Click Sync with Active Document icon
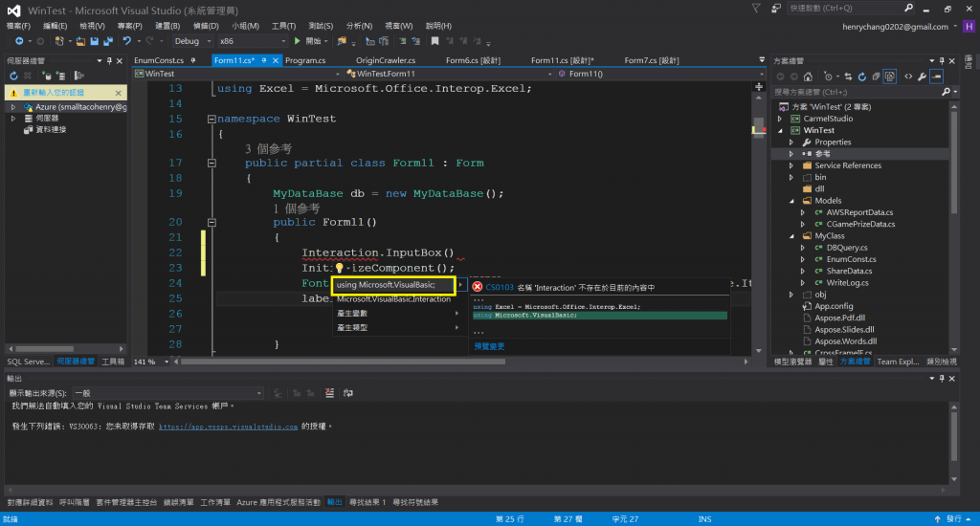Viewport: 980px width, 526px height. coord(848,77)
